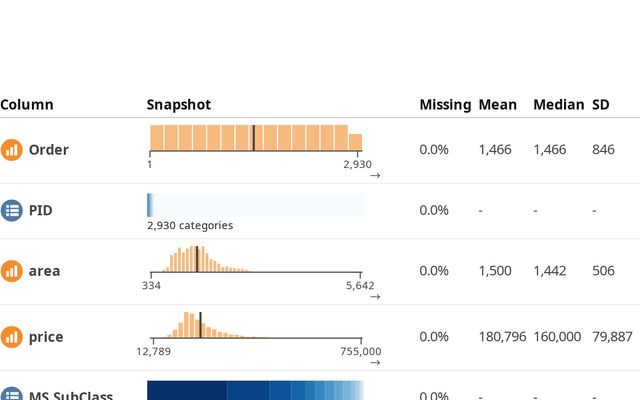The width and height of the screenshot is (640, 400).
Task: Open the Order histogram snapshot
Action: point(256,138)
